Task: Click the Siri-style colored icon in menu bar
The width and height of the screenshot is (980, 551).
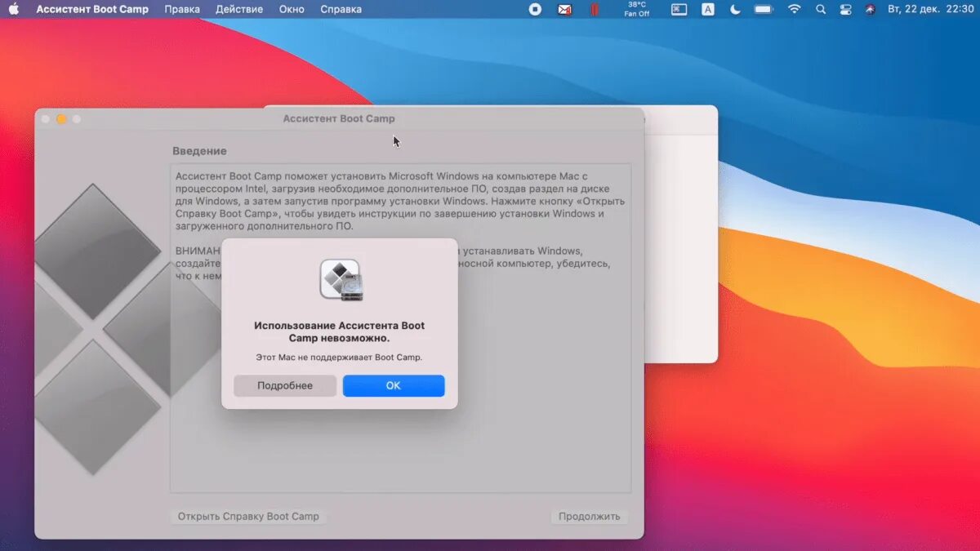Action: point(870,10)
